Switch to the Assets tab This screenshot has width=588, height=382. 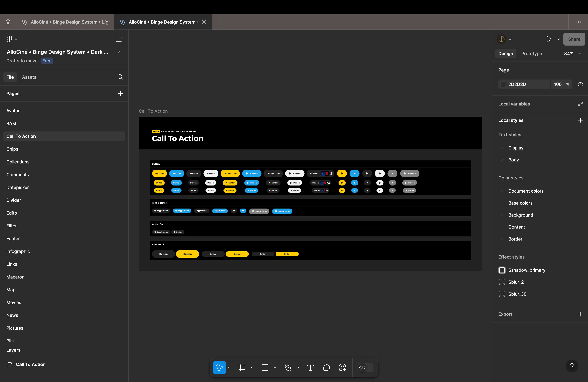coord(29,77)
